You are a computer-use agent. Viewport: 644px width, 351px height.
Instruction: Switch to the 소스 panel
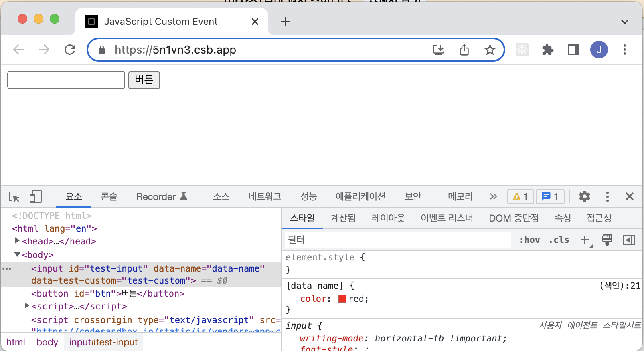[221, 196]
